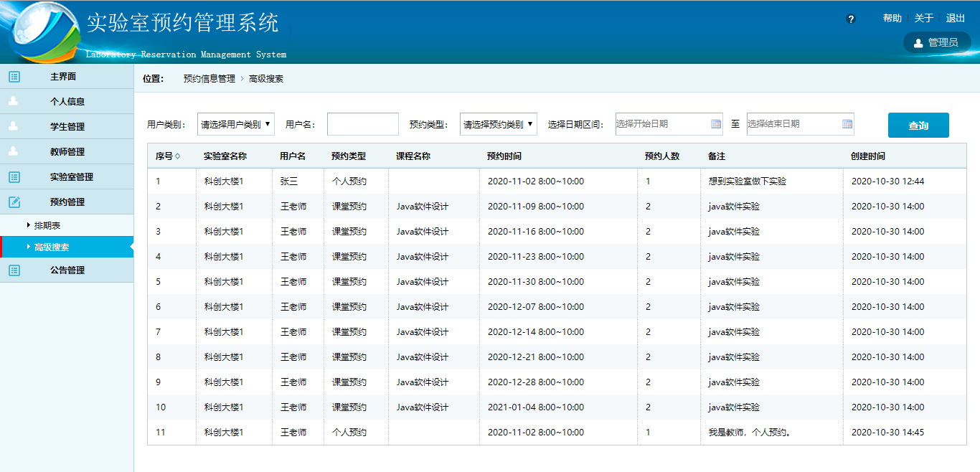The width and height of the screenshot is (980, 472).
Task: Click the globe logo in the header
Action: click(44, 32)
